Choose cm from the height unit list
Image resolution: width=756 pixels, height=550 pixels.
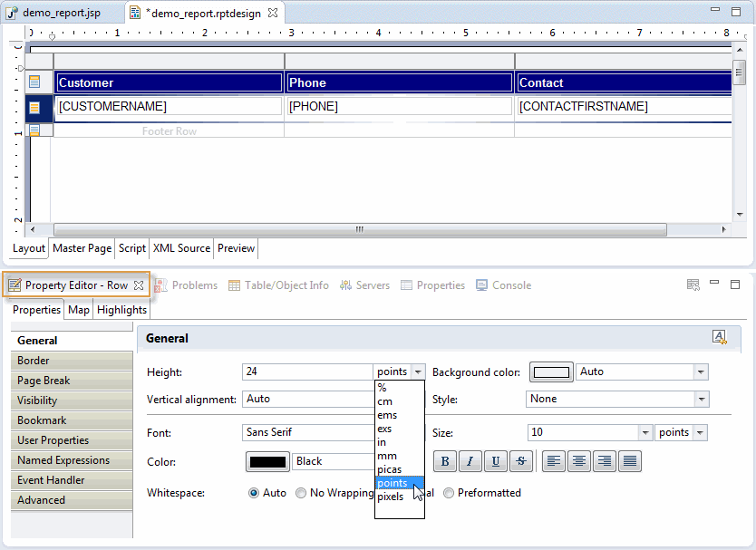point(399,401)
